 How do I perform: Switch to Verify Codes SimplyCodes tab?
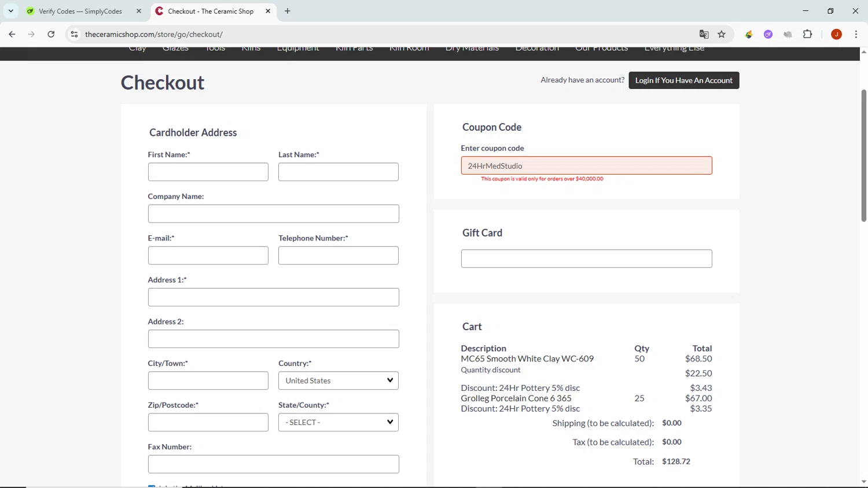tap(80, 11)
